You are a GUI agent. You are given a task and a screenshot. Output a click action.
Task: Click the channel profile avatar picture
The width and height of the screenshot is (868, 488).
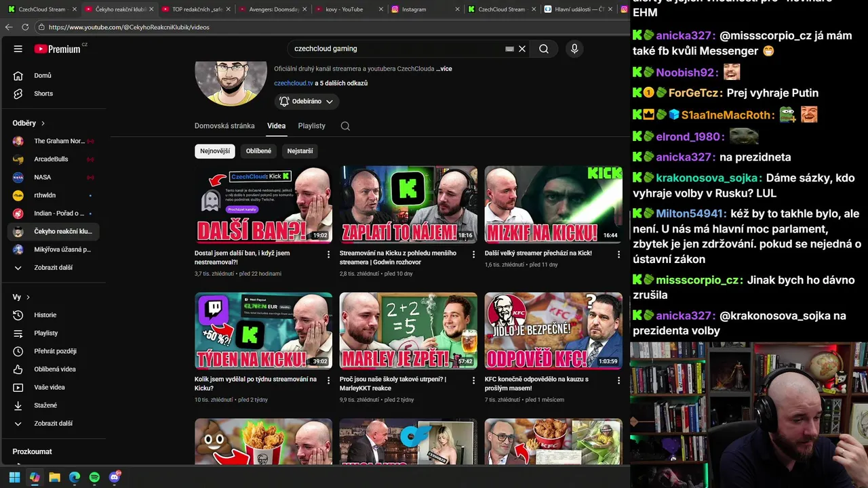click(x=231, y=83)
